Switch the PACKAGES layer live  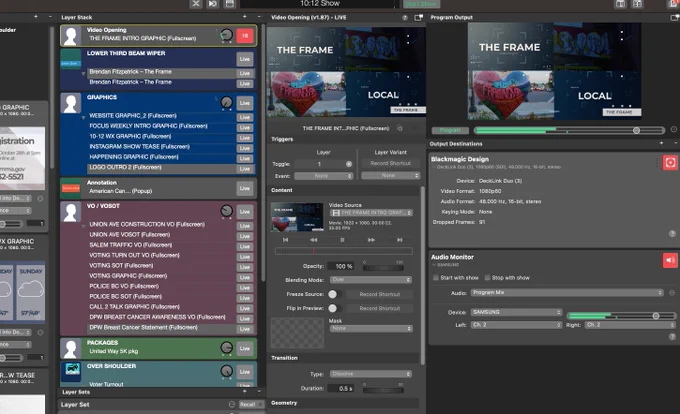point(245,349)
